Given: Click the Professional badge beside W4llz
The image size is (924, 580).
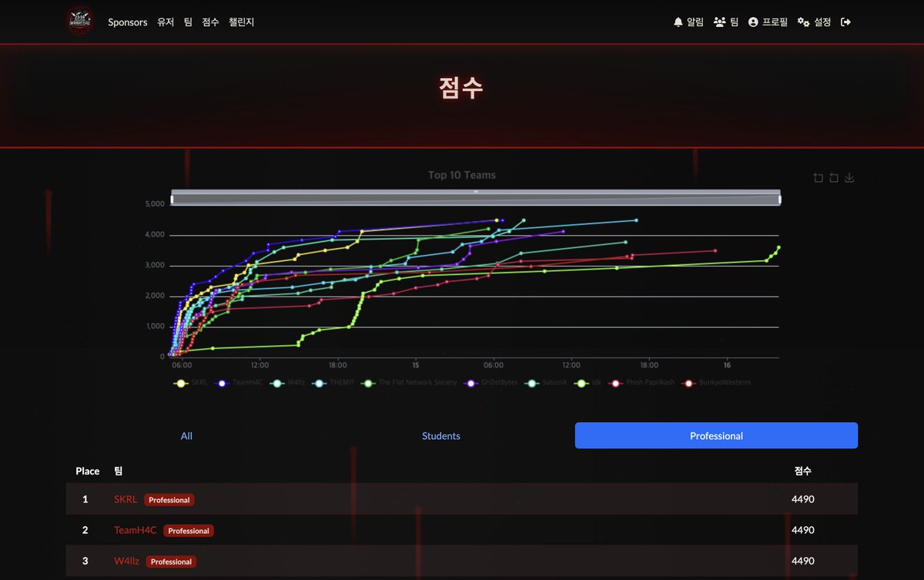Looking at the screenshot, I should [x=171, y=562].
